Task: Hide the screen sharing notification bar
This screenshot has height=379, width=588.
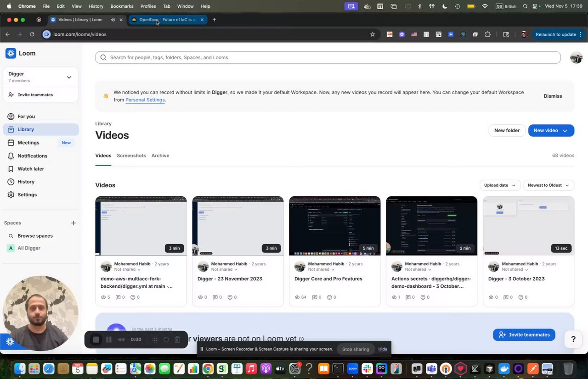Action: click(x=383, y=349)
